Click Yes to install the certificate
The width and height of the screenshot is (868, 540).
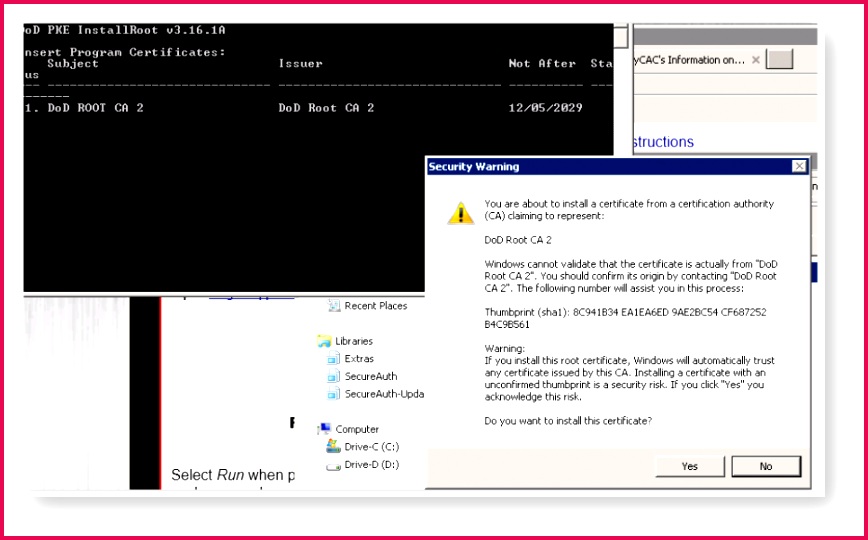tap(689, 466)
